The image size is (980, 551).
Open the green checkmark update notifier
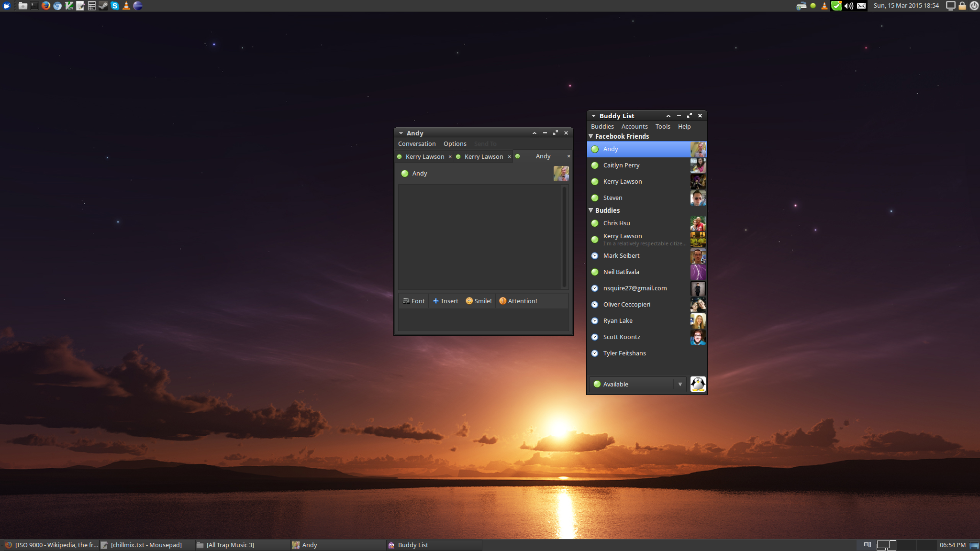click(x=836, y=6)
